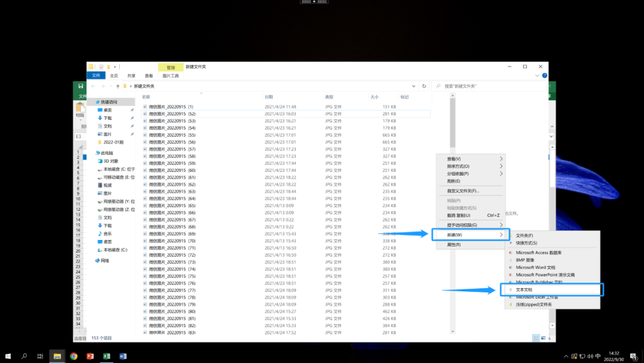Create a new 快捷方式(S) from submenu
Screen dimensions: 644x363
(552, 243)
